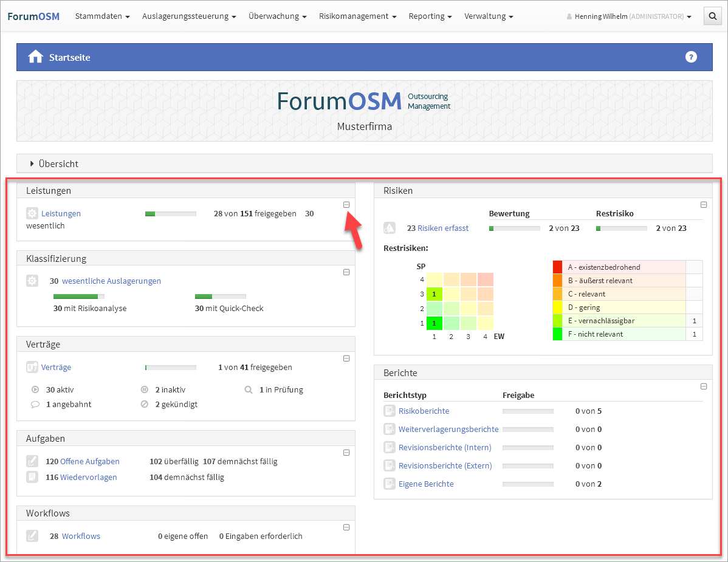Open the wesentliche Auslagerungen link
728x562 pixels.
point(111,281)
